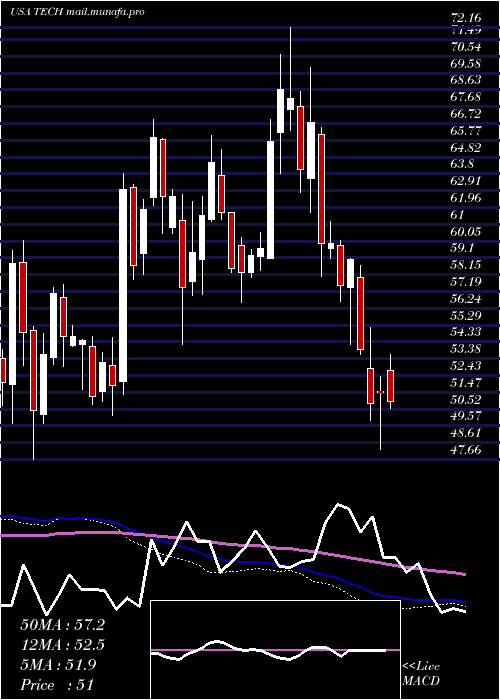Click the 61.96 price axis label

click(x=466, y=198)
